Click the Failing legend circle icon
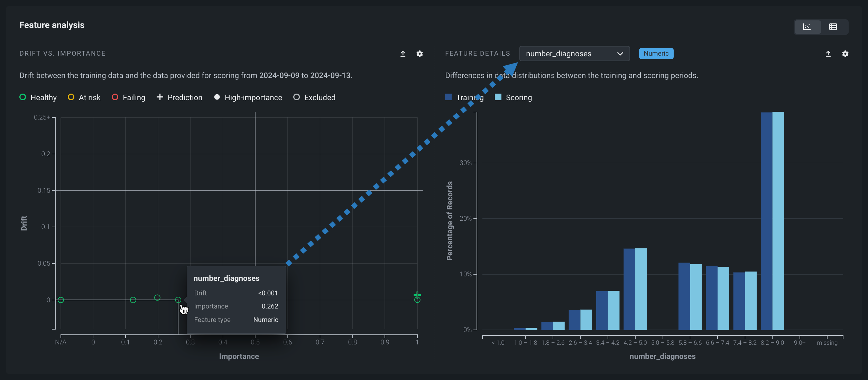The image size is (868, 380). tap(115, 97)
